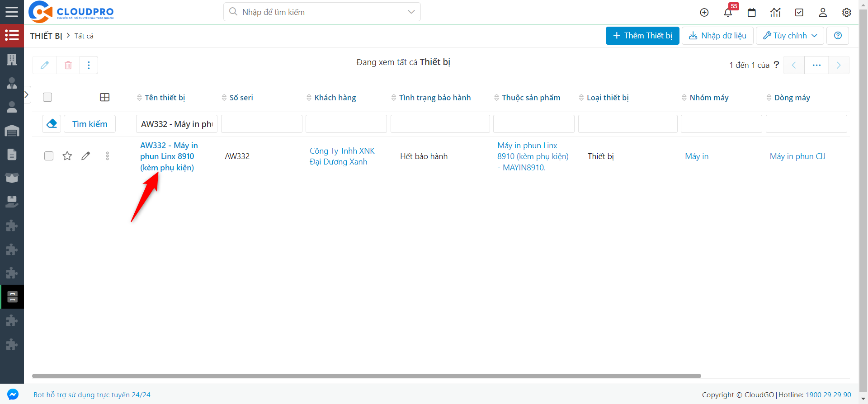868x404 pixels.
Task: Click the horizontal table scrollbar
Action: pyautogui.click(x=367, y=376)
